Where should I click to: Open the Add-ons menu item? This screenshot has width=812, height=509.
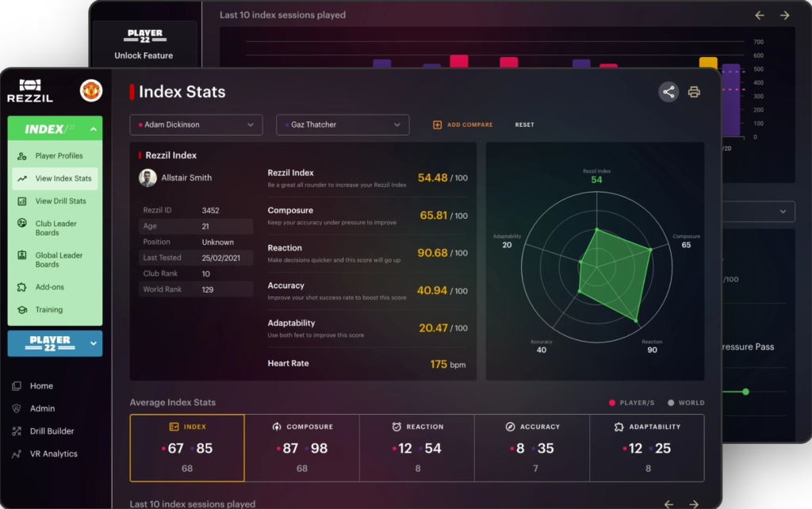[x=55, y=287]
